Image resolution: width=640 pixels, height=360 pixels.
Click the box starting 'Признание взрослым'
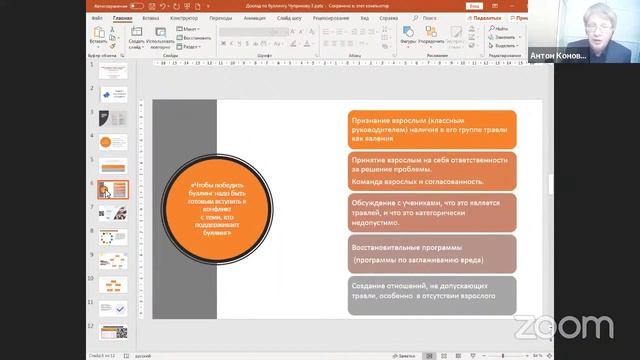coord(432,129)
